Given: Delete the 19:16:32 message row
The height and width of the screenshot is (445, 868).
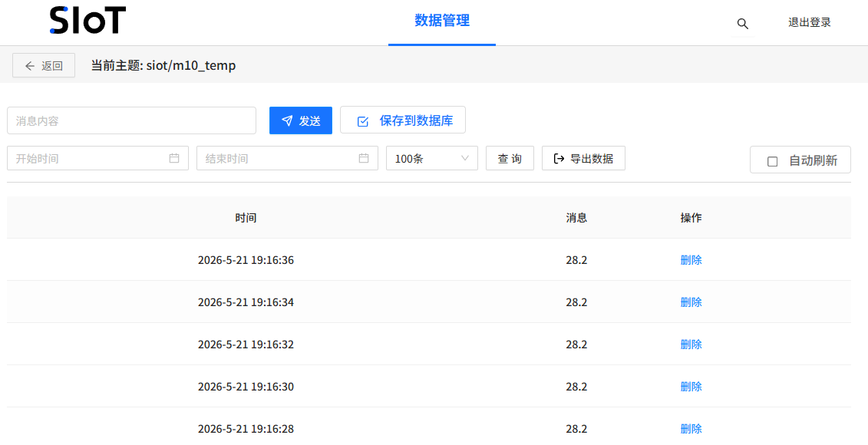Looking at the screenshot, I should pos(691,344).
